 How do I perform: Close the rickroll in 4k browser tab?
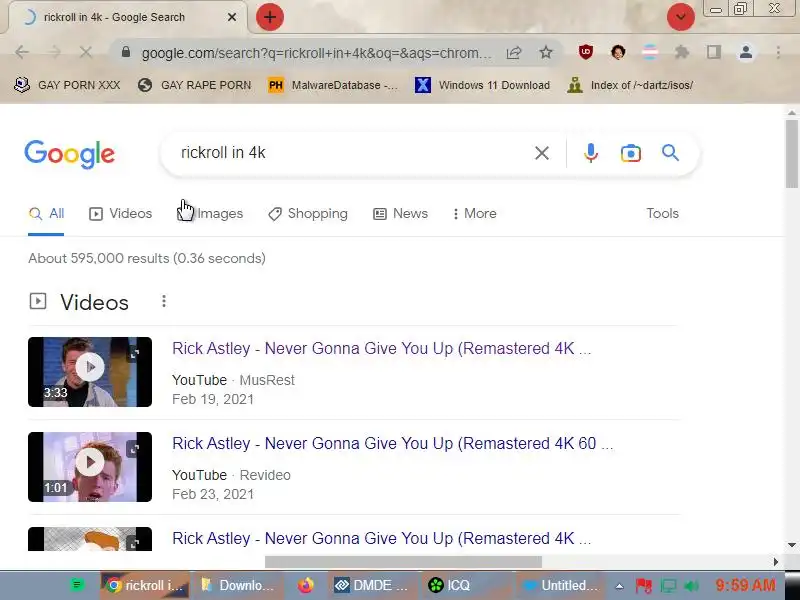point(232,17)
